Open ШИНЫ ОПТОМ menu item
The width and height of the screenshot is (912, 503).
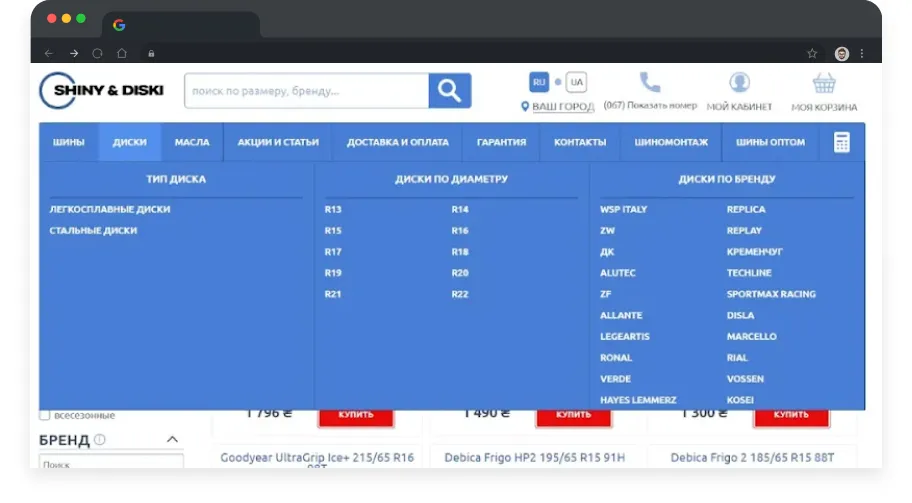tap(771, 142)
